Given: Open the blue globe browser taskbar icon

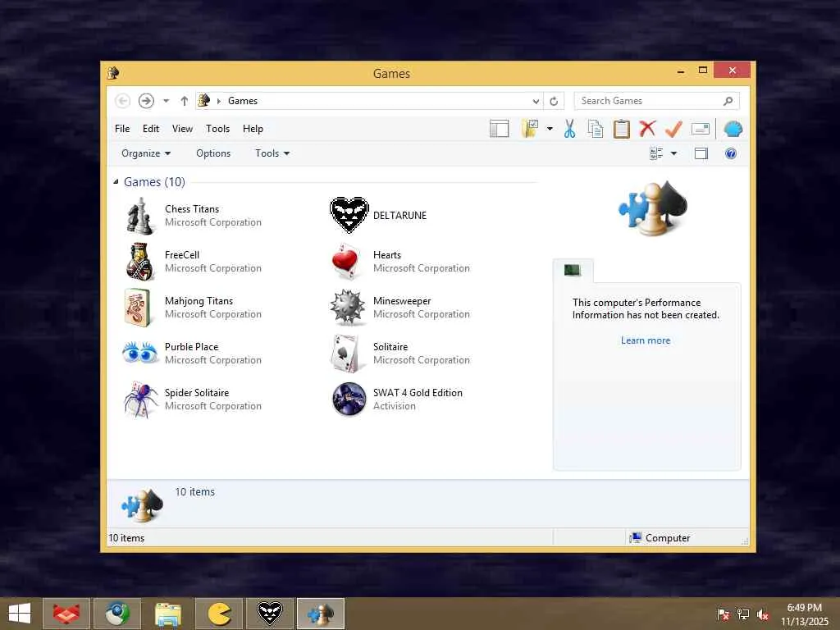Looking at the screenshot, I should (x=117, y=614).
